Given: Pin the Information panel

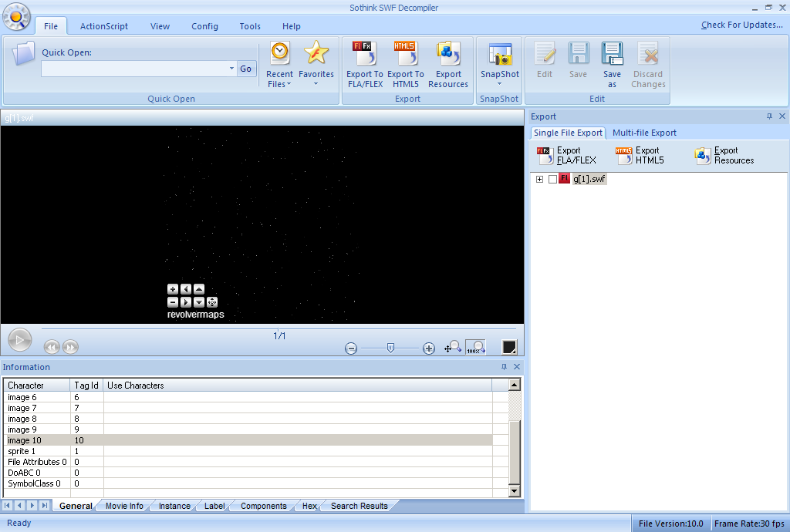Looking at the screenshot, I should pos(504,367).
